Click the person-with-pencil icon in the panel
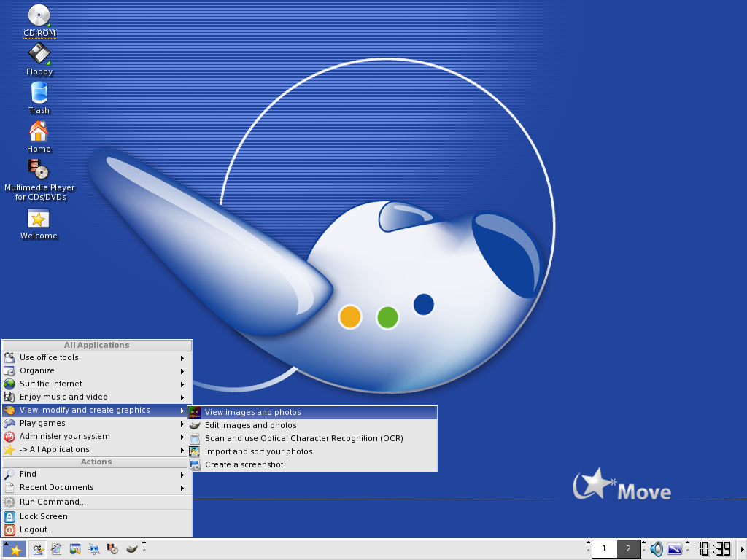The height and width of the screenshot is (560, 747). tap(38, 550)
